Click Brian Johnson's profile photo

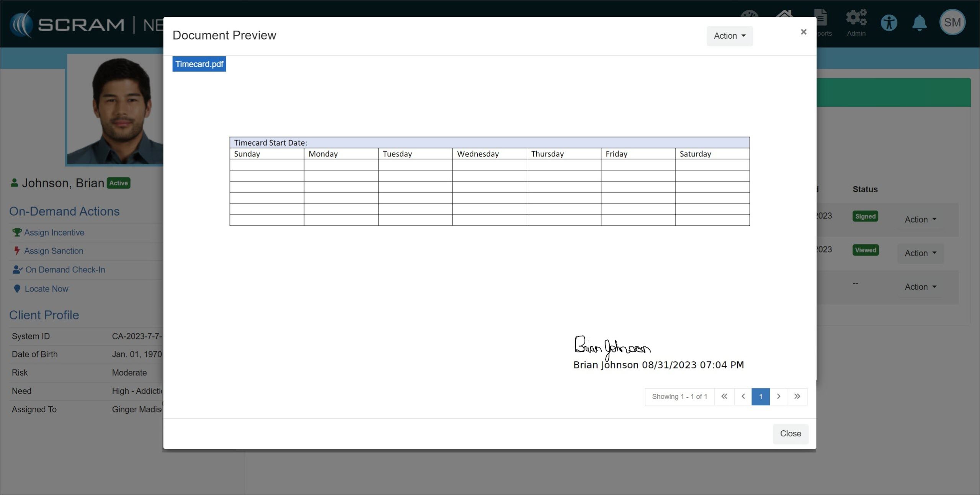[x=116, y=110]
